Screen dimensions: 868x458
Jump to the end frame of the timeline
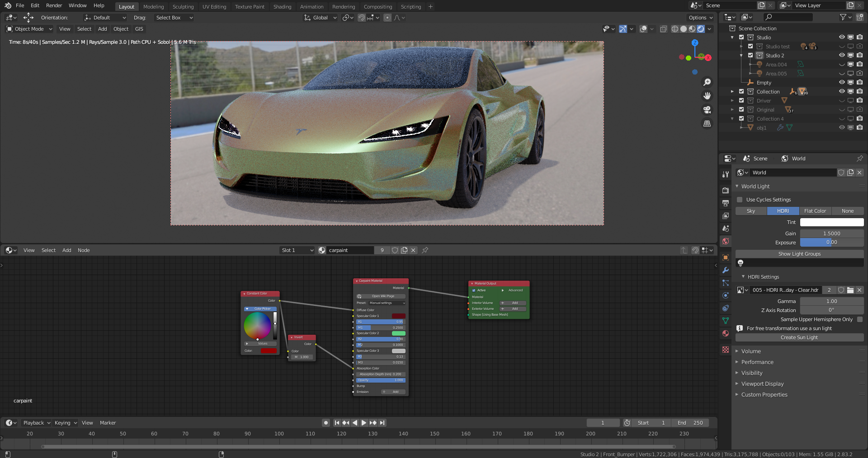(x=382, y=423)
